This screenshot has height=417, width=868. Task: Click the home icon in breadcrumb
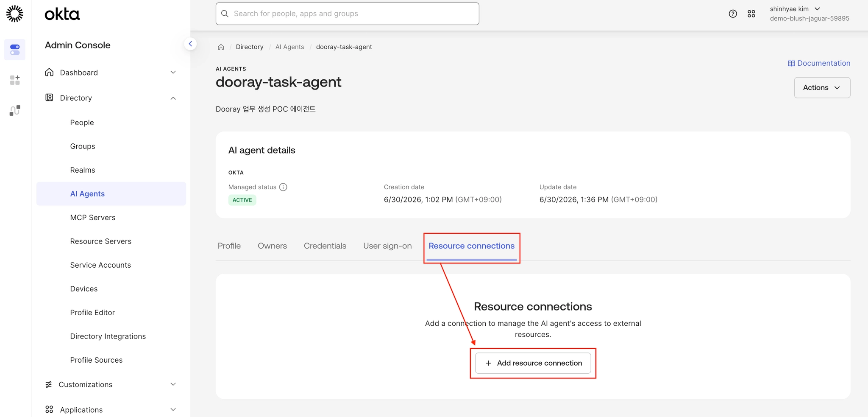[x=221, y=47]
